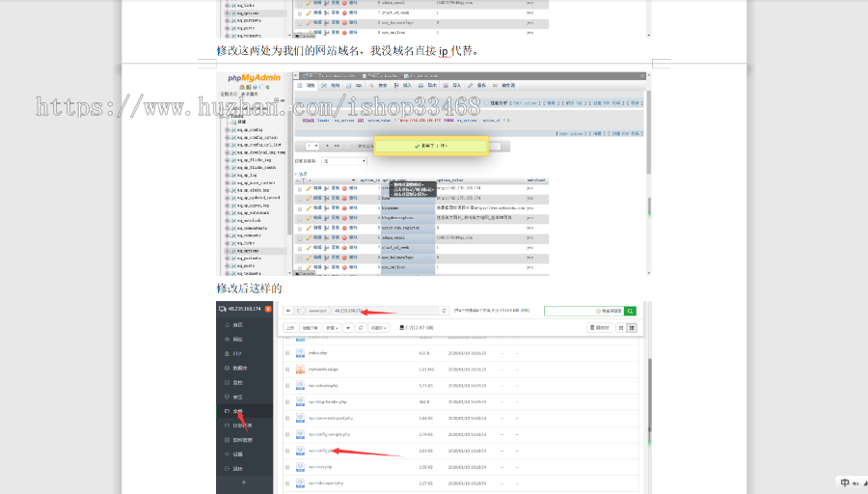Click the wwwroot path segment
868x494 pixels.
click(x=317, y=311)
